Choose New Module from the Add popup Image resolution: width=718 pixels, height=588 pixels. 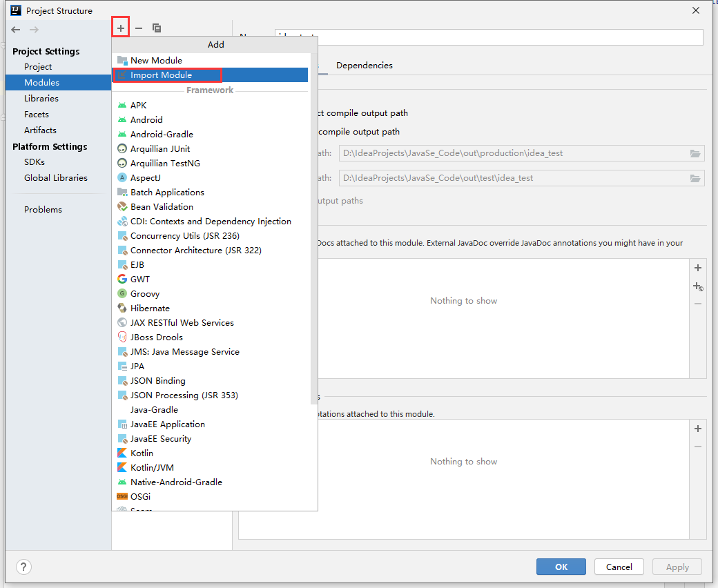click(x=156, y=61)
